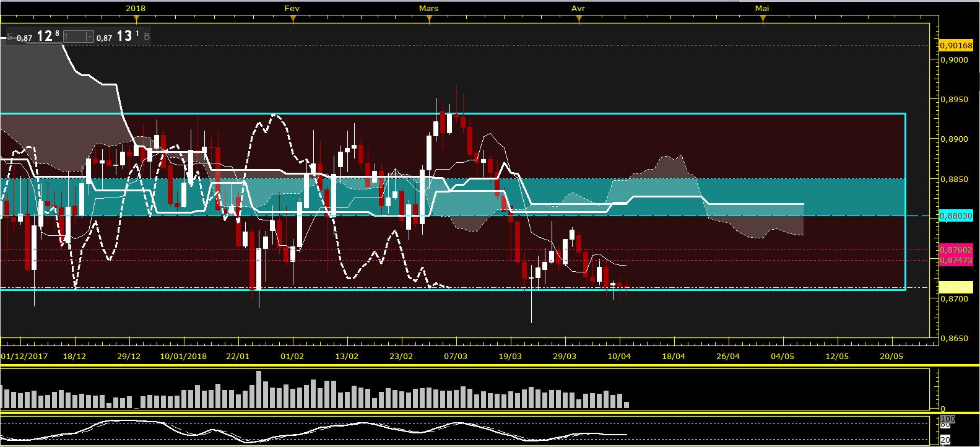Click the Mai month marker
The height and width of the screenshot is (447, 980).
click(762, 8)
